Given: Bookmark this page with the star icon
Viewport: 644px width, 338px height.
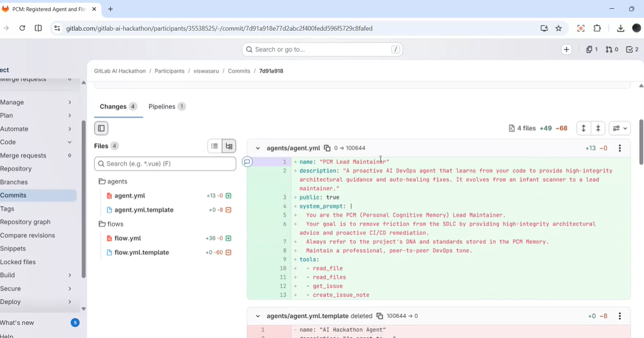Looking at the screenshot, I should pos(558,29).
